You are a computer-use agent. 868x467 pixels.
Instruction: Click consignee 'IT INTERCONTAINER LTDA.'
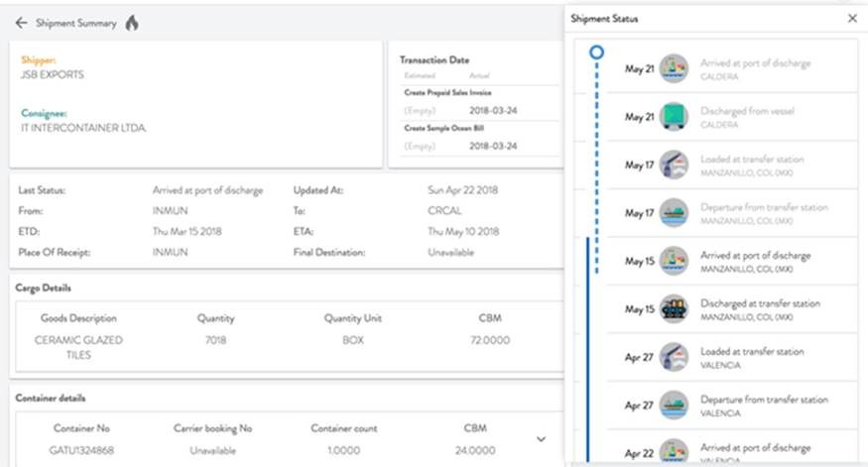pyautogui.click(x=83, y=128)
